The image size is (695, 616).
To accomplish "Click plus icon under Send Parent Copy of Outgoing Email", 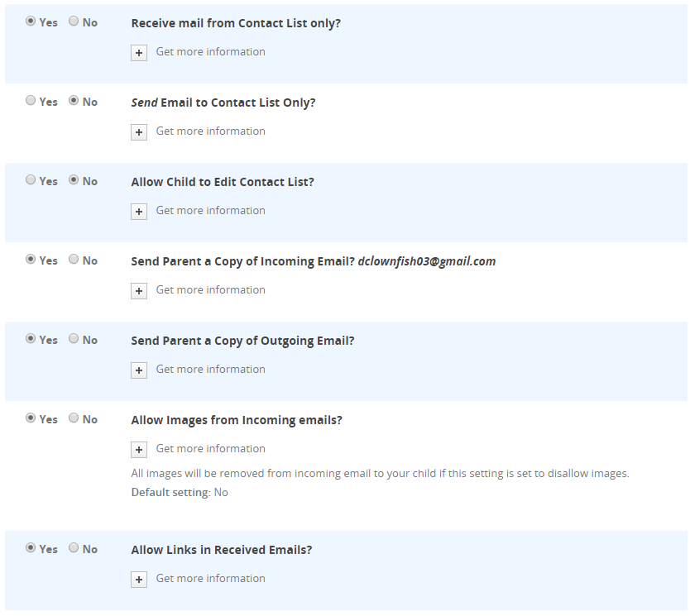I will (x=139, y=370).
